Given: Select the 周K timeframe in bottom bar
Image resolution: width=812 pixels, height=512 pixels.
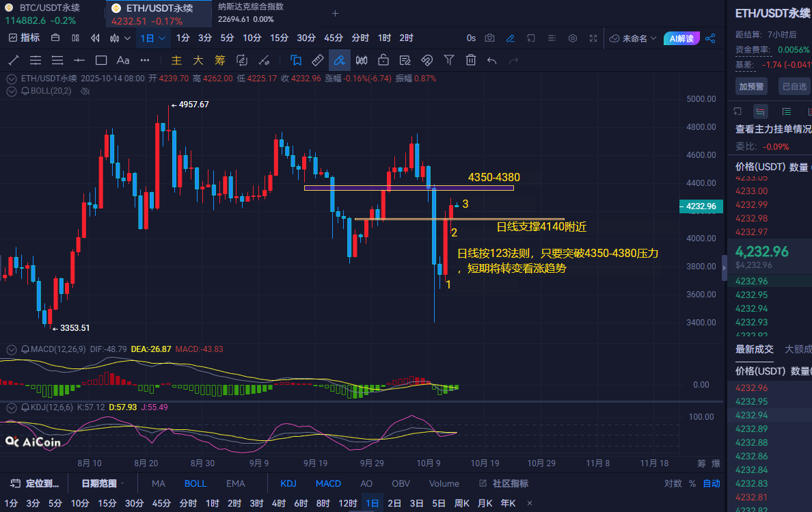Looking at the screenshot, I should (x=461, y=503).
